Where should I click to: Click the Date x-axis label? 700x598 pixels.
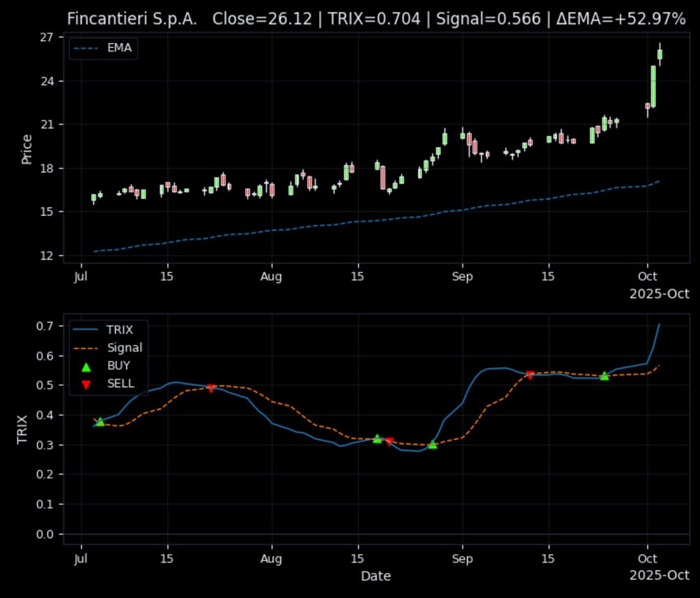376,576
